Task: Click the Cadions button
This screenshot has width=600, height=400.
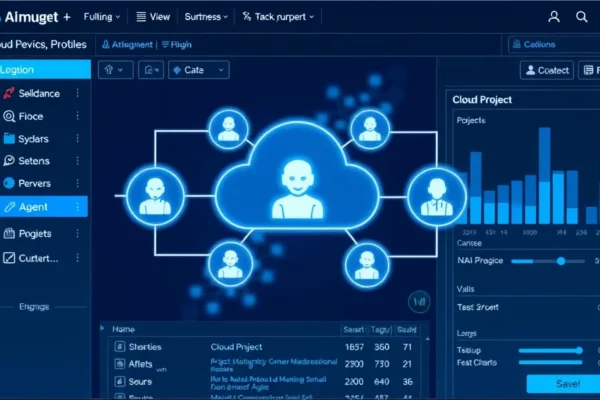Action: point(554,44)
